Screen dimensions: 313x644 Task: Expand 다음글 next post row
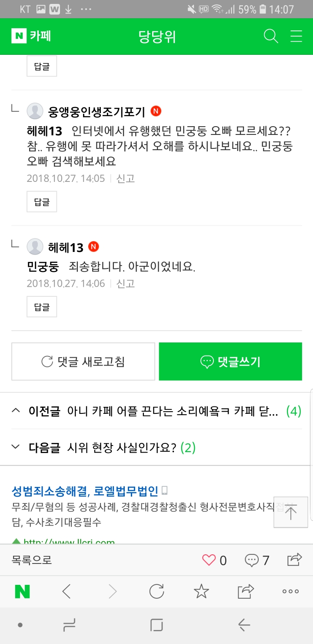click(156, 447)
